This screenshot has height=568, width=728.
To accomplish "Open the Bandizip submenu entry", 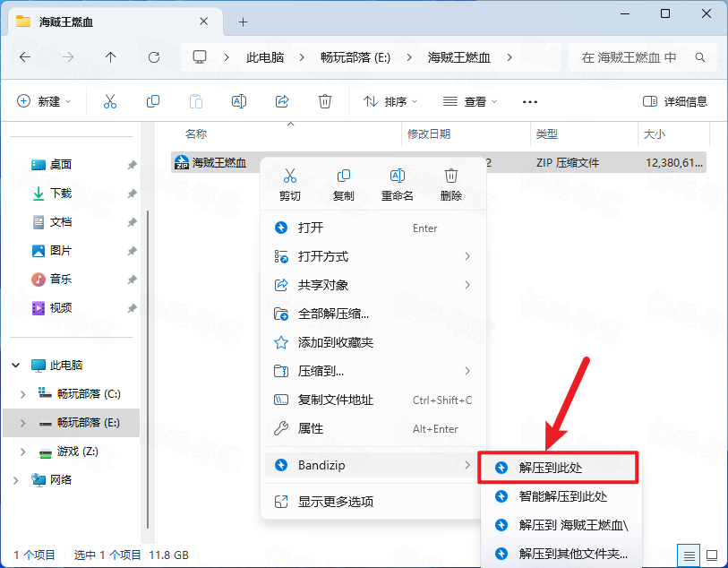I will click(373, 465).
